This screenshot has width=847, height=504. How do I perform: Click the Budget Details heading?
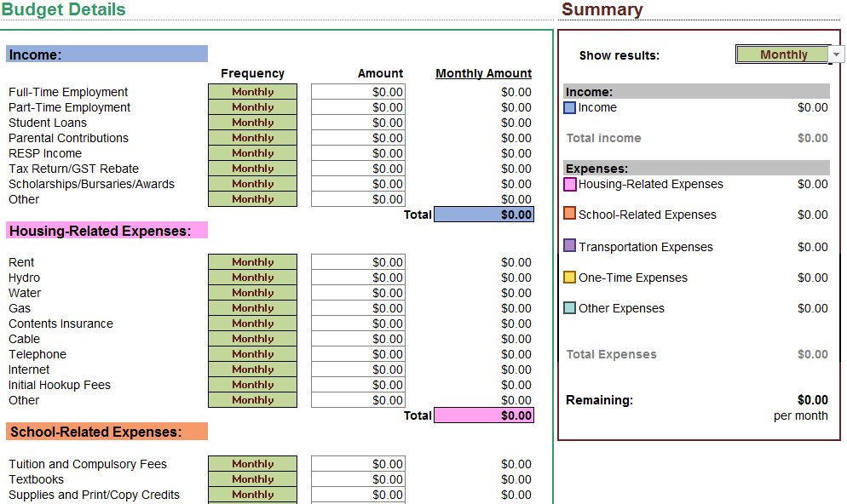click(64, 9)
